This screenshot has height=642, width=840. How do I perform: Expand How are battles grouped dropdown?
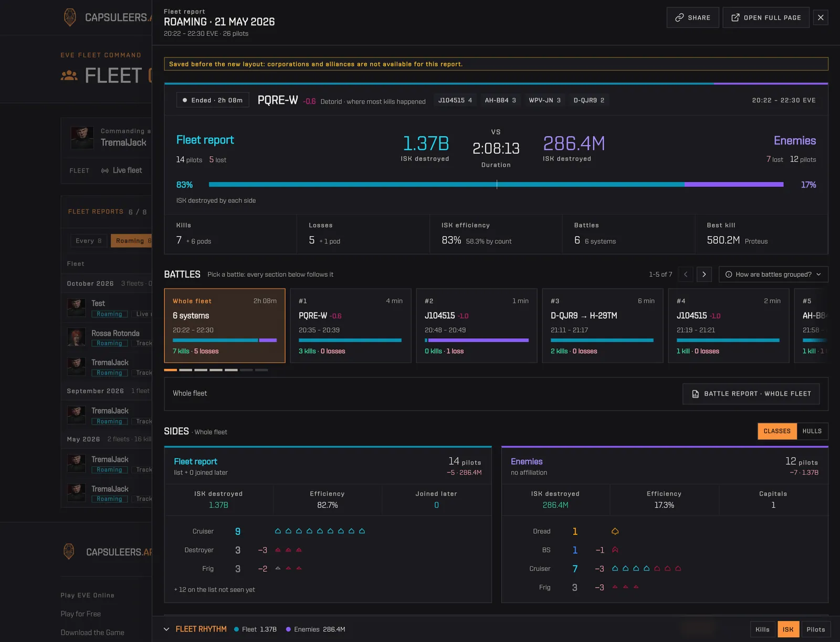pyautogui.click(x=773, y=274)
